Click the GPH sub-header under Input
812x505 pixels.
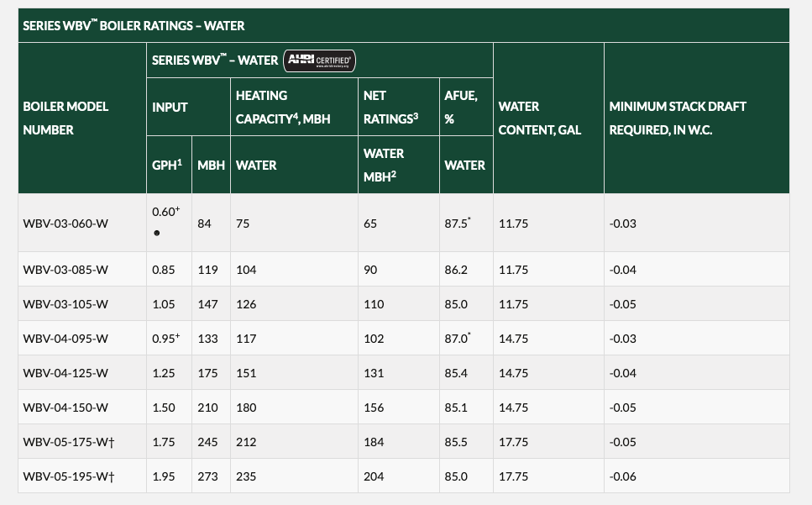[x=166, y=166]
